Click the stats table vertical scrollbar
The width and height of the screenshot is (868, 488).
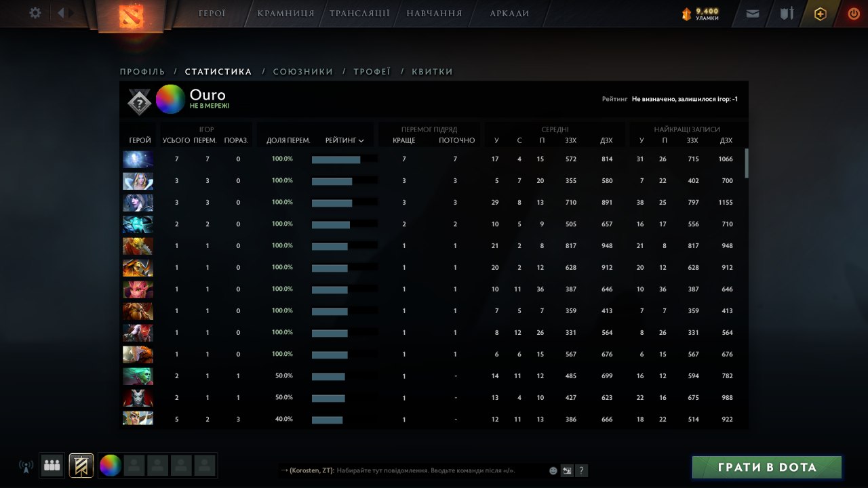pyautogui.click(x=747, y=163)
